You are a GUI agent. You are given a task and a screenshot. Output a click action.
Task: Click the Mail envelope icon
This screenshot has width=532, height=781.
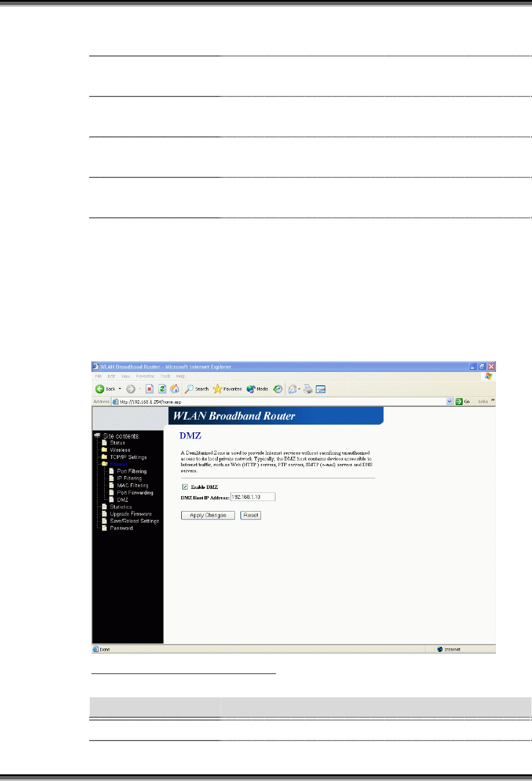pyautogui.click(x=293, y=389)
